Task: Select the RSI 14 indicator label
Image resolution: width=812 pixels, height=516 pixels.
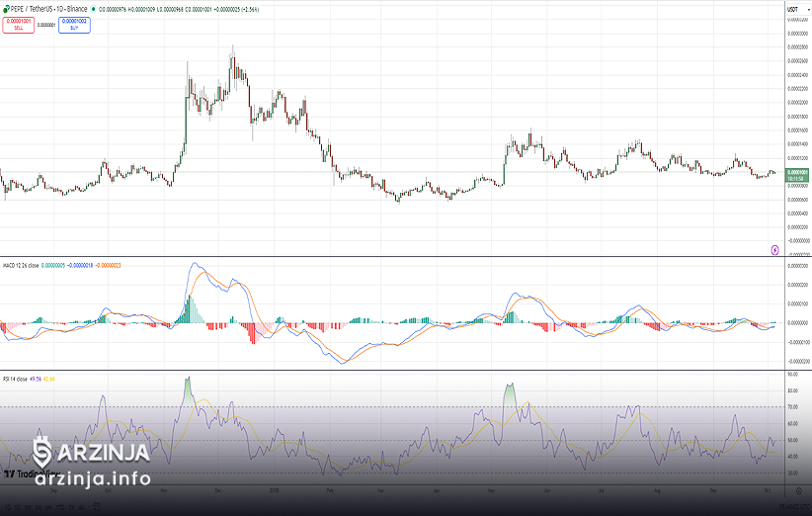Action: [x=14, y=379]
